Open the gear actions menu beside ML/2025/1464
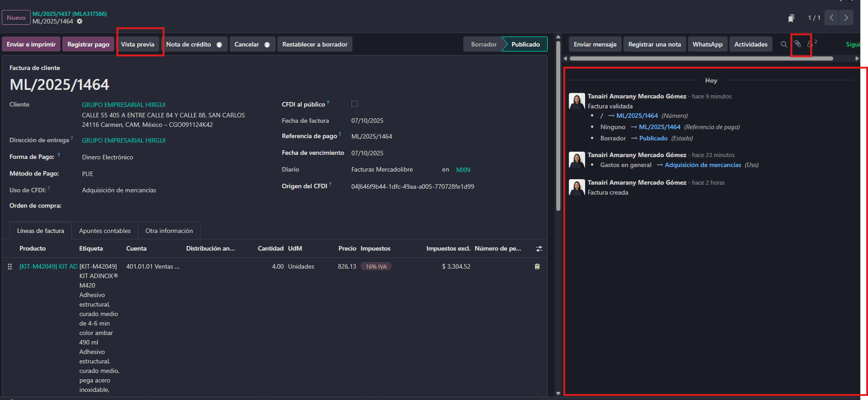The image size is (868, 400). (x=80, y=21)
